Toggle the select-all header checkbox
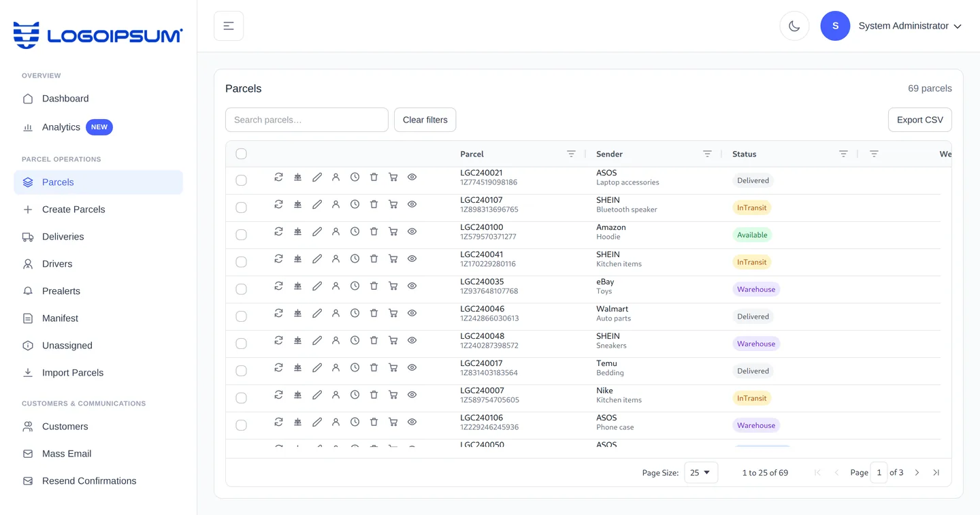 tap(241, 154)
